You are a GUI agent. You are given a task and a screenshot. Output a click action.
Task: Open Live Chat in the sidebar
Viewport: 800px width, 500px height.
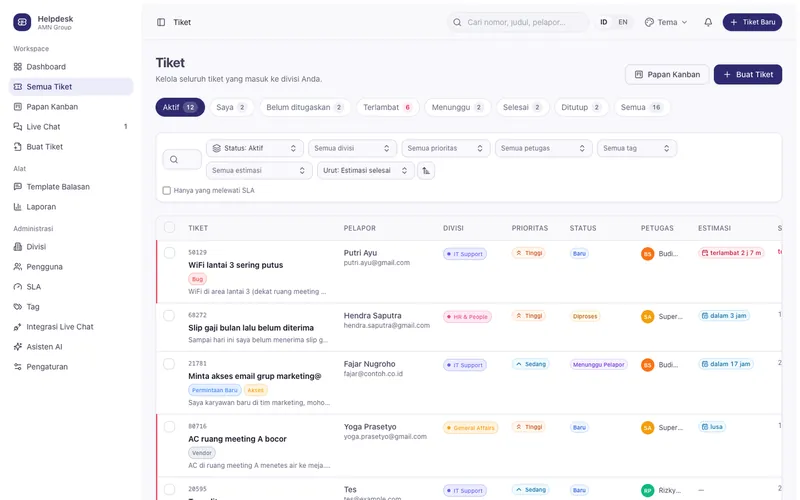point(71,127)
